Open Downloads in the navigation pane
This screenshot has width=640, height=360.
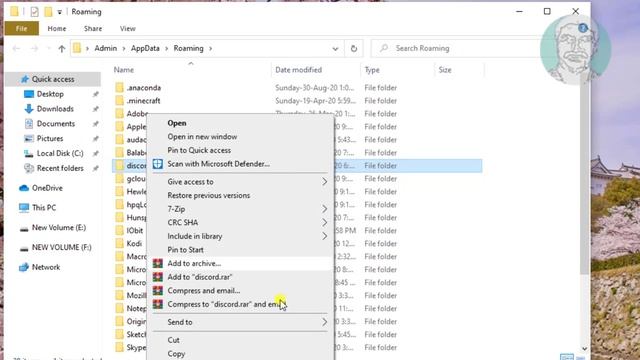point(55,109)
